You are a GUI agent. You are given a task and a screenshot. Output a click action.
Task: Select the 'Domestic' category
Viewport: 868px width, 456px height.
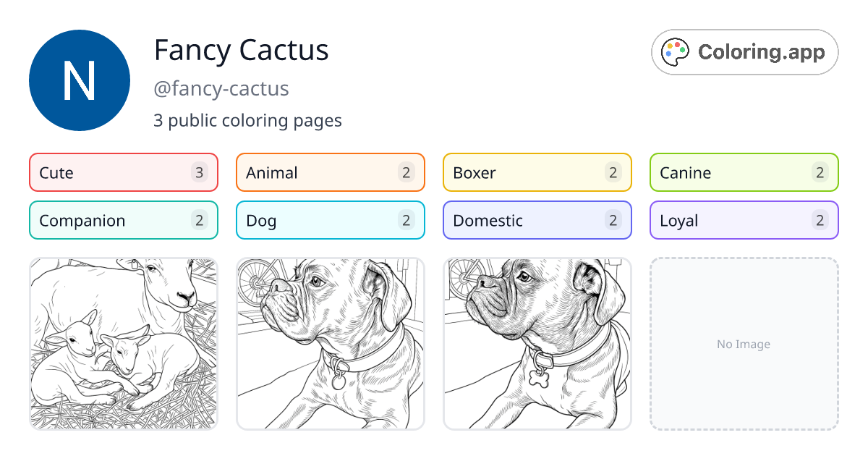click(537, 220)
